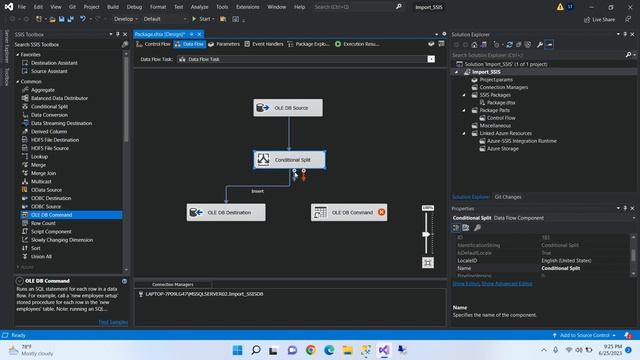Pick the Merge Join toolbox item

43,173
